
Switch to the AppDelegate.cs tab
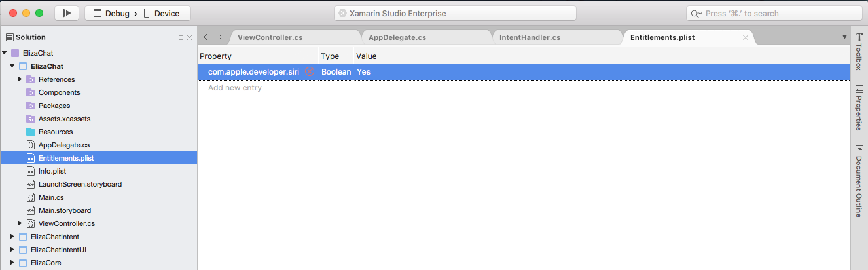click(x=397, y=37)
